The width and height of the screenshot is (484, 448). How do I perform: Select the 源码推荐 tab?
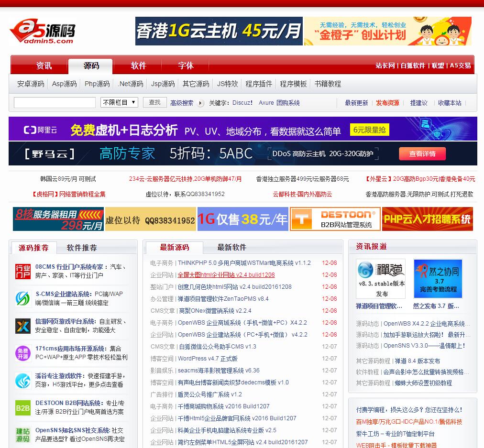[33, 248]
